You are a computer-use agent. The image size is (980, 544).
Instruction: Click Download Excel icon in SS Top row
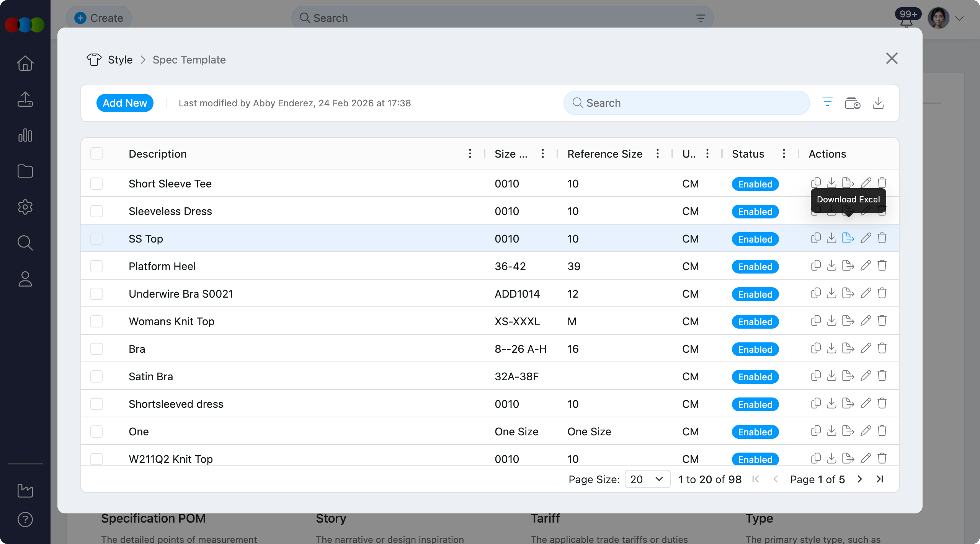pyautogui.click(x=848, y=238)
